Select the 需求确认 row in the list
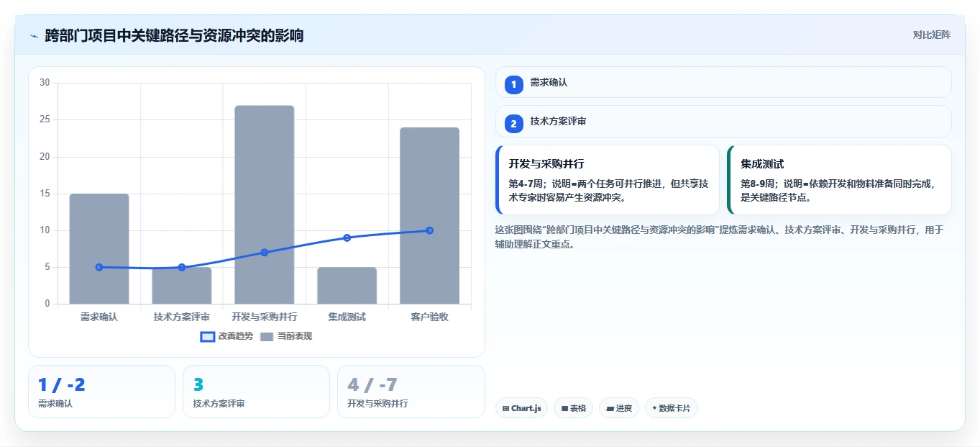 723,82
